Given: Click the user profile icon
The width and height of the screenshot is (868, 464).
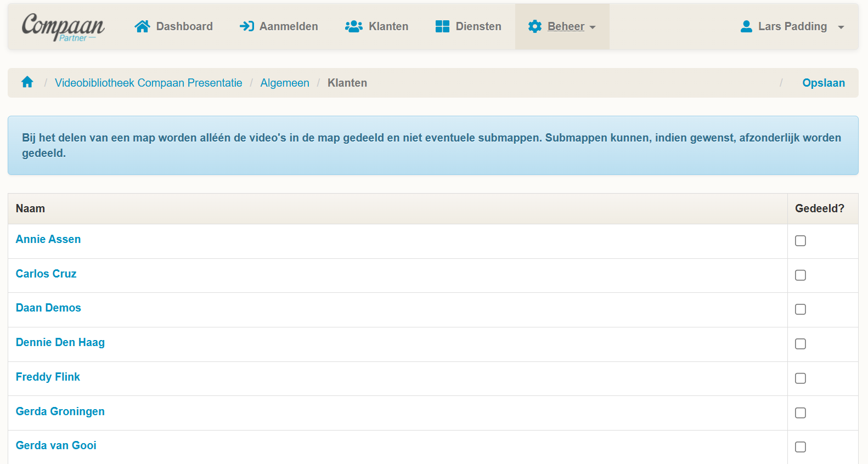Looking at the screenshot, I should pyautogui.click(x=746, y=26).
